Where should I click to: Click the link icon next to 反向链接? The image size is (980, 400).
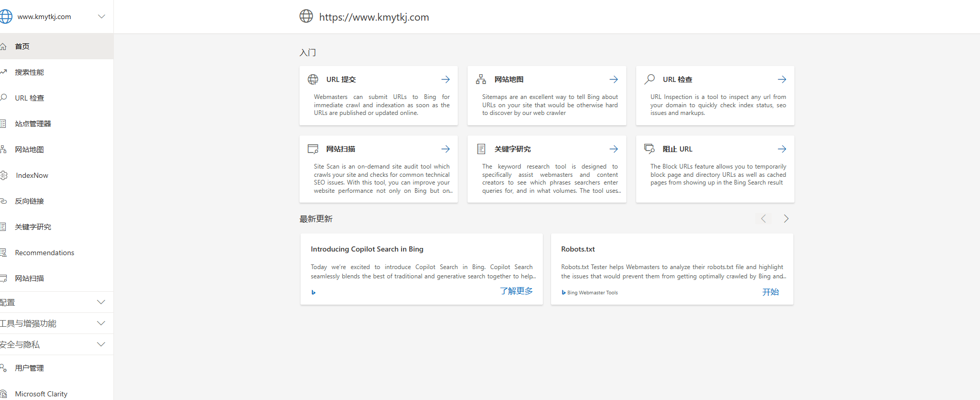3,201
